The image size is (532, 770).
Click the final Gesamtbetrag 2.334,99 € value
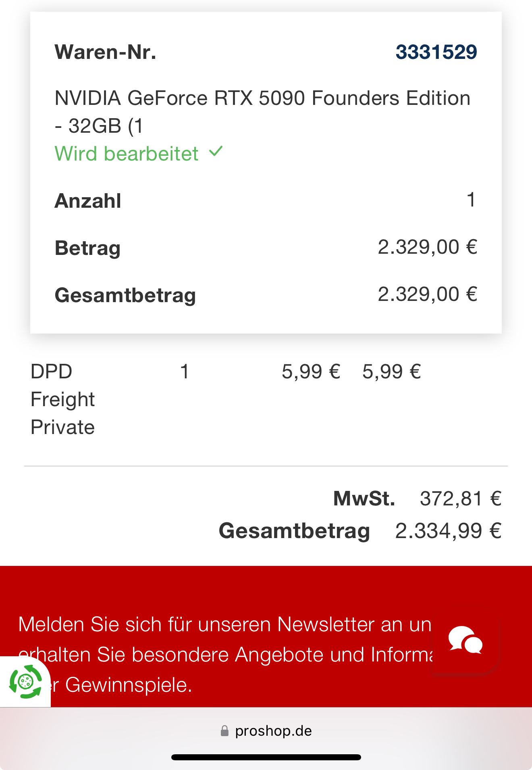point(448,531)
